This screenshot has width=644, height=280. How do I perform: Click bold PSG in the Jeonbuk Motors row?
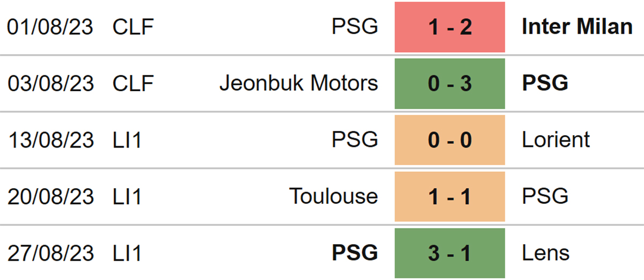(545, 83)
